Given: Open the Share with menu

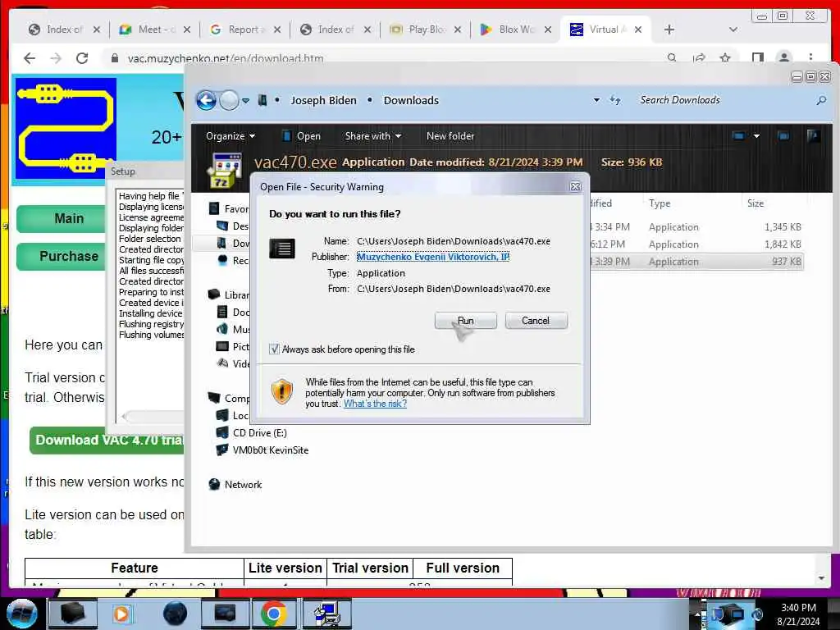Looking at the screenshot, I should pos(373,136).
